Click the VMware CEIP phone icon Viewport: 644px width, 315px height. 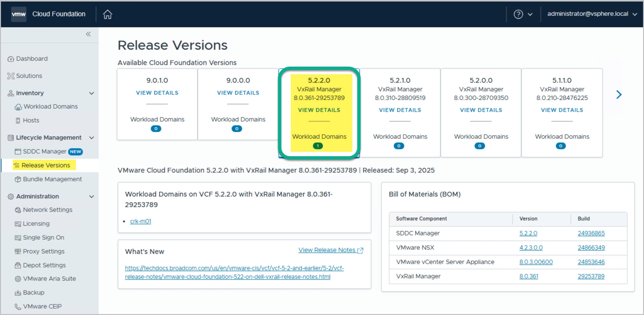(x=18, y=306)
